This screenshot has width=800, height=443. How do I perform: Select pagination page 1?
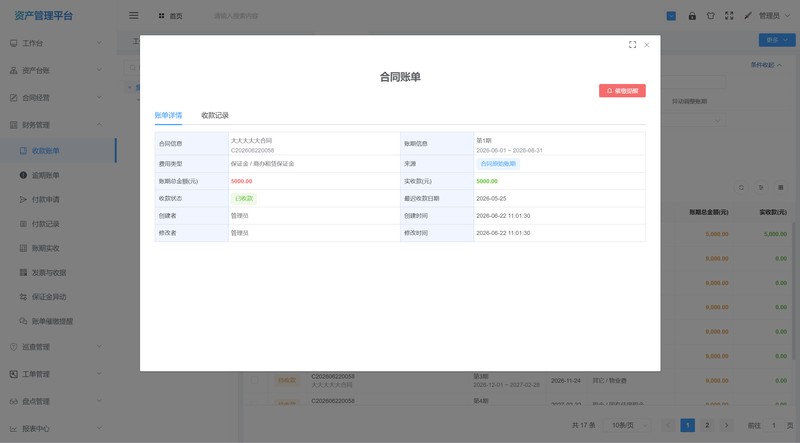pos(687,425)
